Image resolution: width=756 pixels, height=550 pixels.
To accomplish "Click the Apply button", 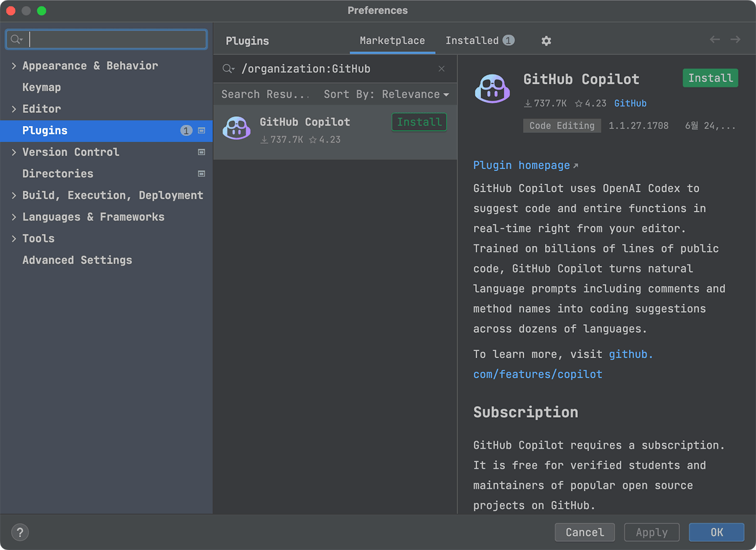I will pyautogui.click(x=652, y=532).
